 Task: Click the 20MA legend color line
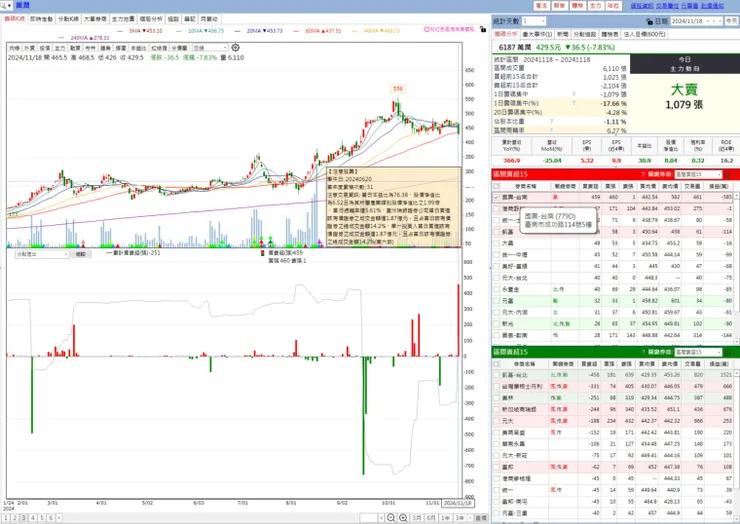pyautogui.click(x=237, y=31)
